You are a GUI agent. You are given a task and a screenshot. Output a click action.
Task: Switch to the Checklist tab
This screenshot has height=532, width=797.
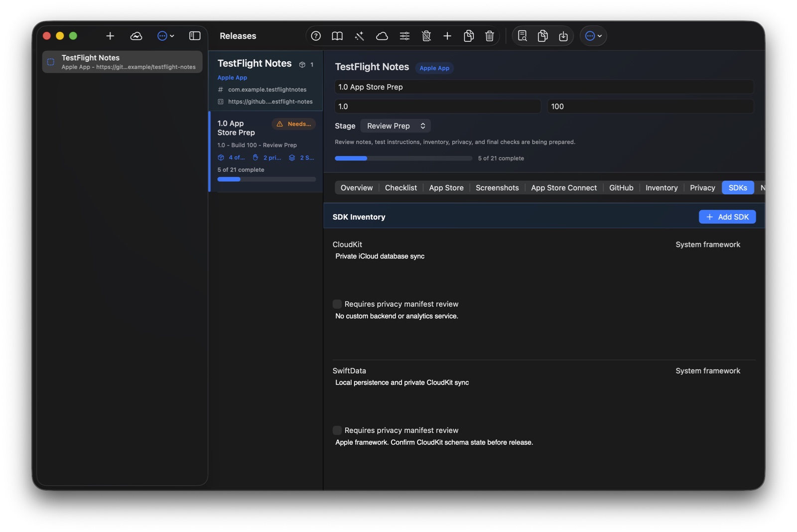point(401,188)
